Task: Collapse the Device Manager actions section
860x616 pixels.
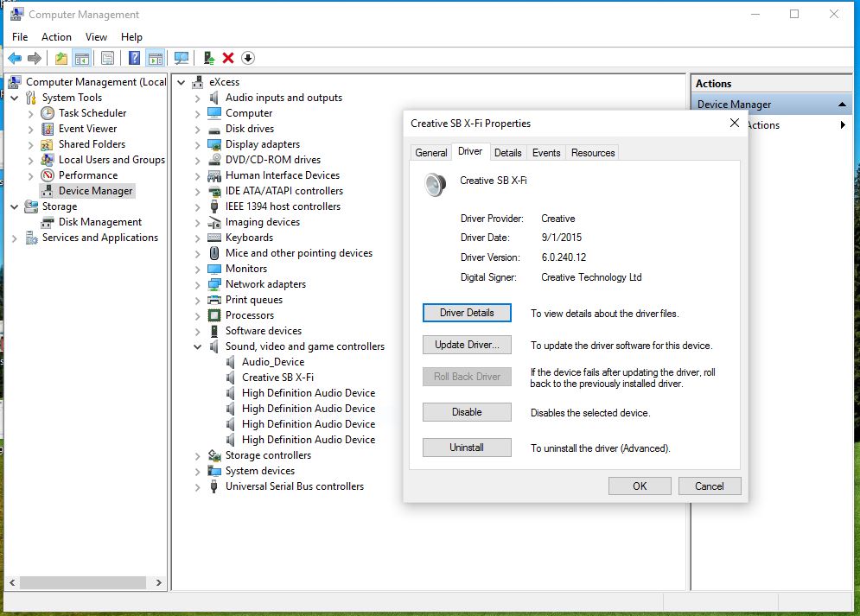Action: [x=843, y=105]
